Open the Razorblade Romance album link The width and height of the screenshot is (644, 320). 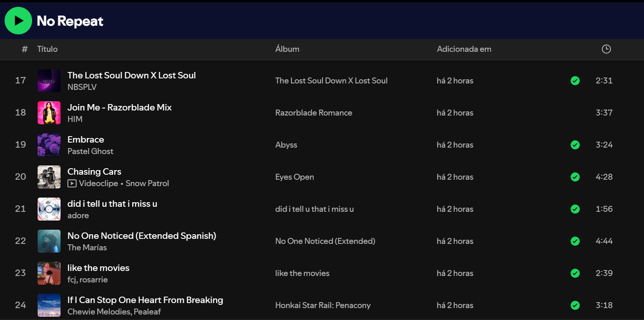tap(313, 113)
